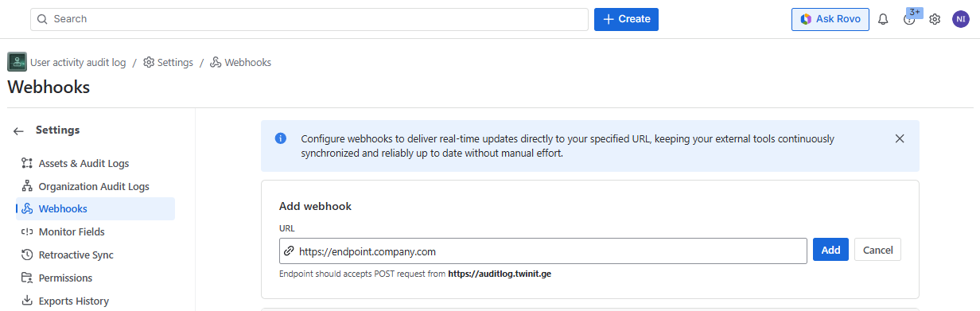Open Monitor Fields settings

[x=72, y=231]
